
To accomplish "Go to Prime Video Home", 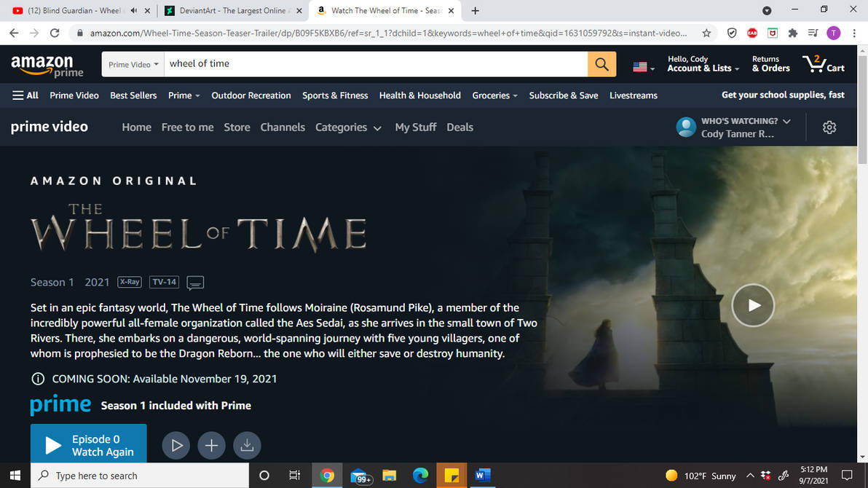I will [x=136, y=127].
